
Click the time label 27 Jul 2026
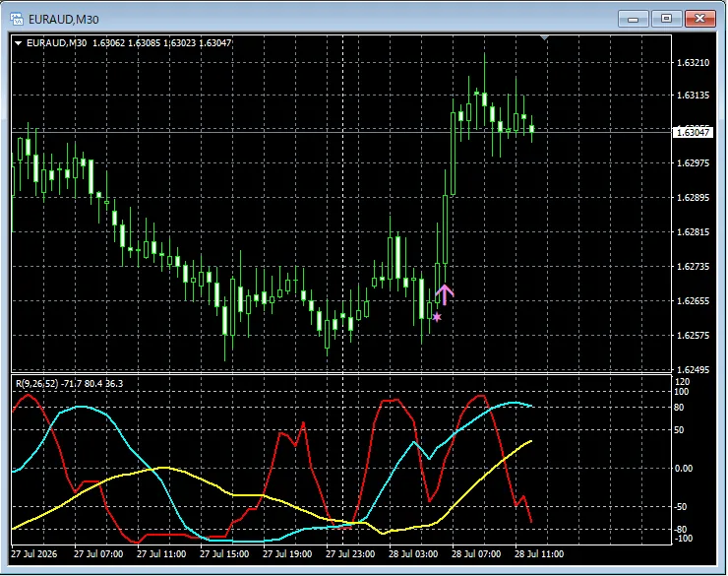point(33,554)
